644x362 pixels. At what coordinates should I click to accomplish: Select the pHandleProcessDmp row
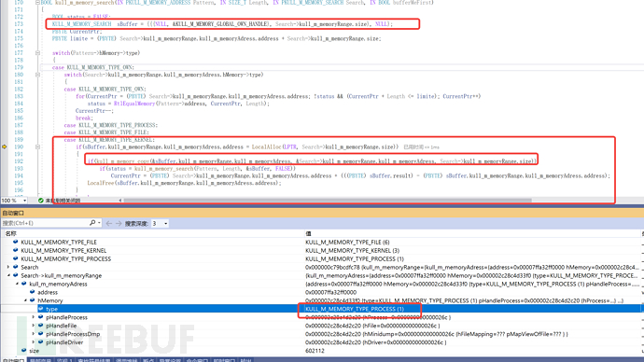click(322, 334)
